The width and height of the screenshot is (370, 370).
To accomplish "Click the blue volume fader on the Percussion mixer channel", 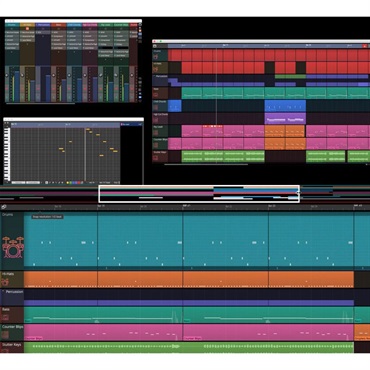I will click(x=48, y=88).
